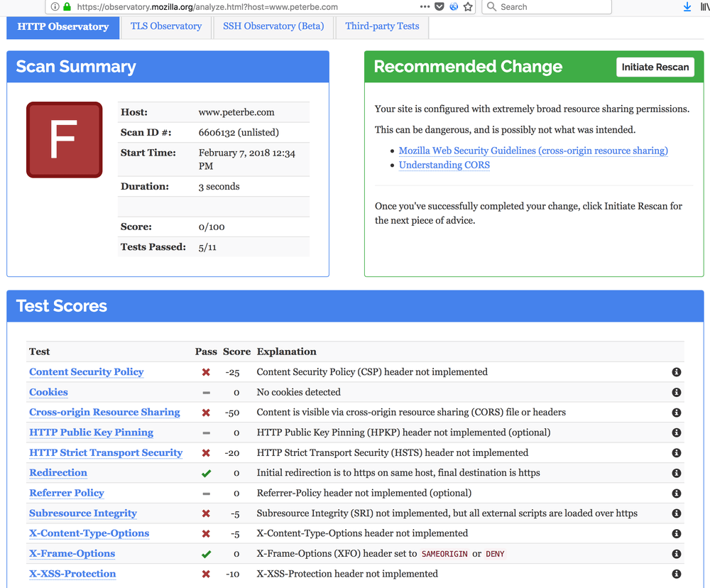Switch to the TLS Observatory tab
Viewport: 710px width, 588px height.
(x=166, y=26)
